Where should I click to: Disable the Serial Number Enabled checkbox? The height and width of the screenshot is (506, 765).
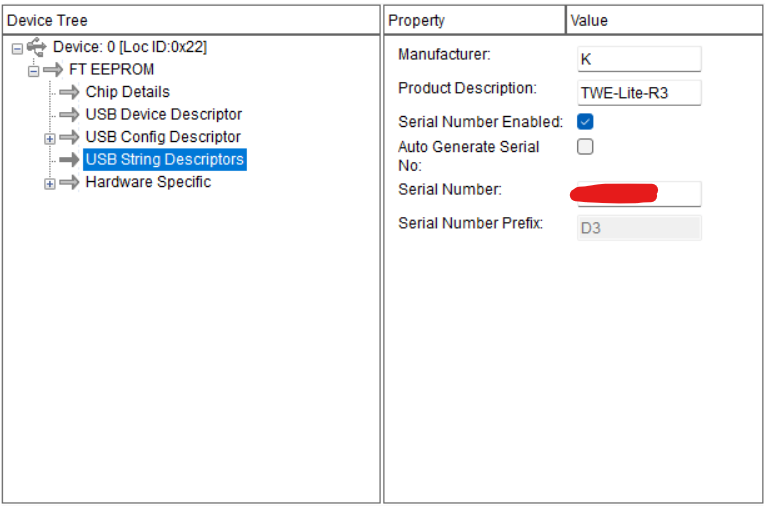tap(586, 122)
